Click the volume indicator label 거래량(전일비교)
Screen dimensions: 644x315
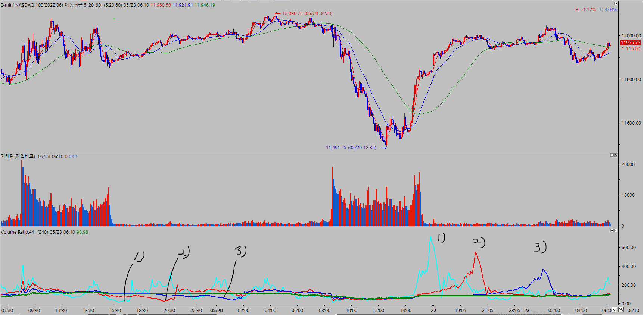pyautogui.click(x=18, y=157)
